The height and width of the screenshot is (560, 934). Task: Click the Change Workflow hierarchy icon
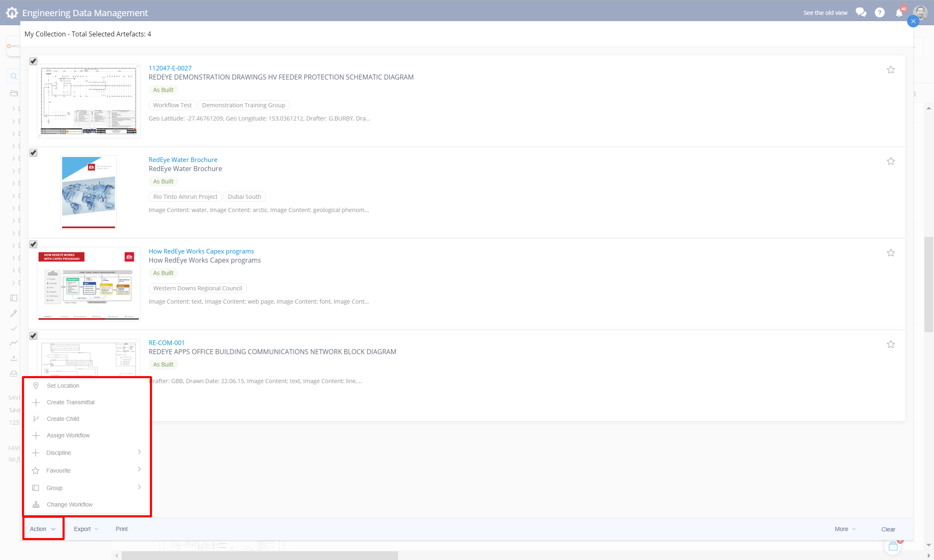[36, 504]
